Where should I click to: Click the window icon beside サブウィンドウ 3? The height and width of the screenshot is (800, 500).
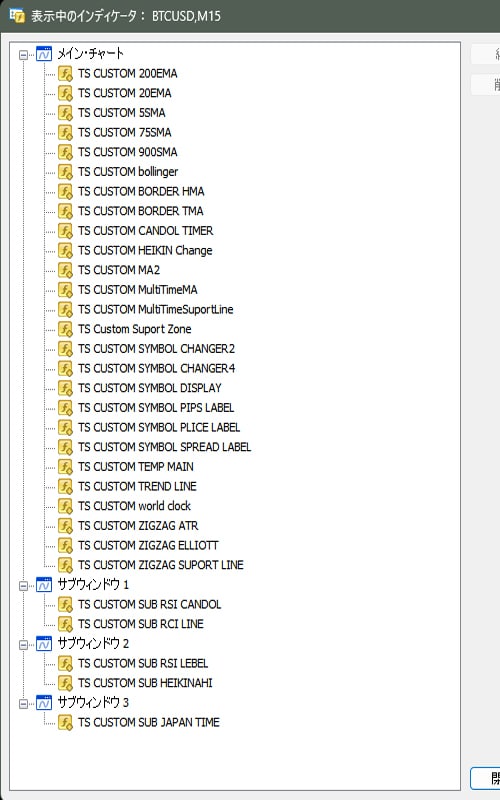(x=44, y=703)
